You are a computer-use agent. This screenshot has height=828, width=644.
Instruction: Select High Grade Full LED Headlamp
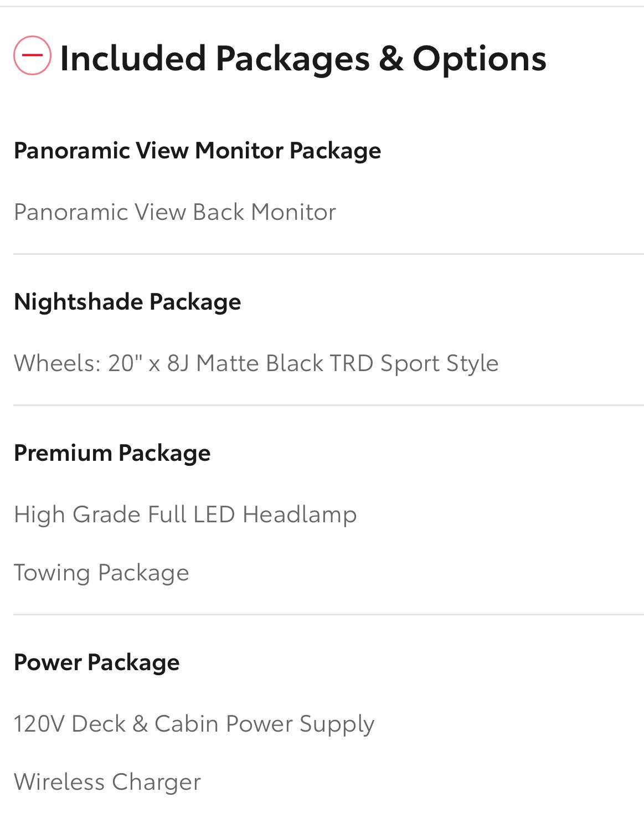[186, 514]
